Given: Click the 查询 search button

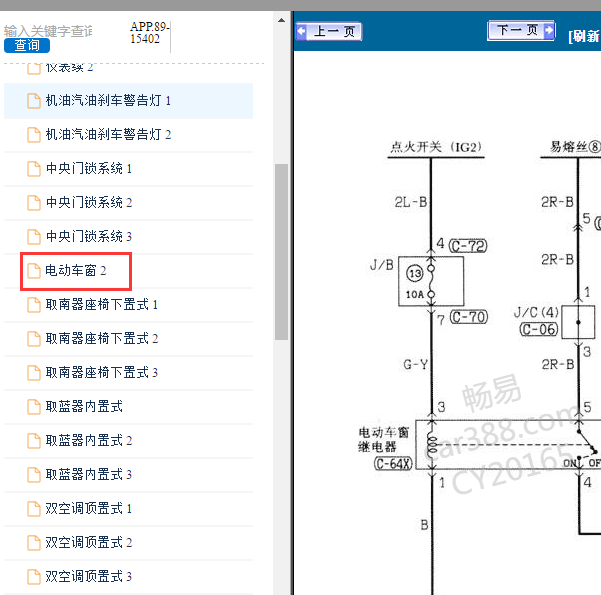Looking at the screenshot, I should click(27, 45).
